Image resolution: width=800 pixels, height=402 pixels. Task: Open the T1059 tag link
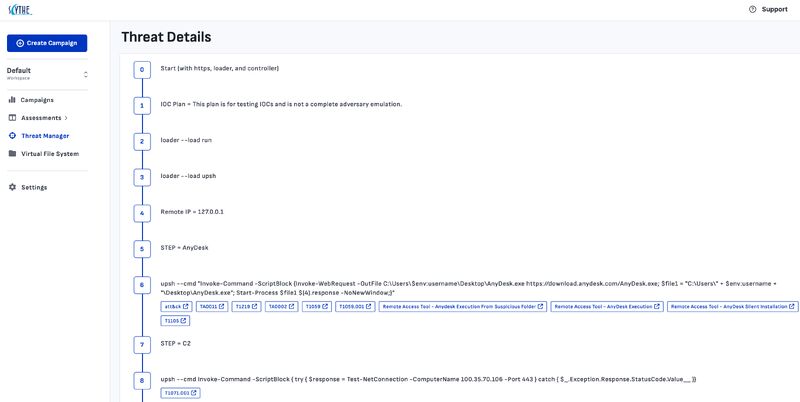316,307
